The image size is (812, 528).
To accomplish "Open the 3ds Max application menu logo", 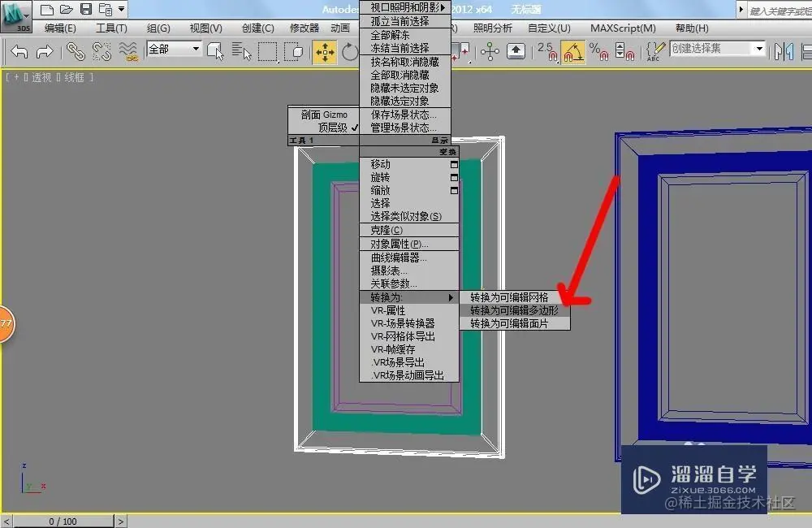I will pos(15,15).
